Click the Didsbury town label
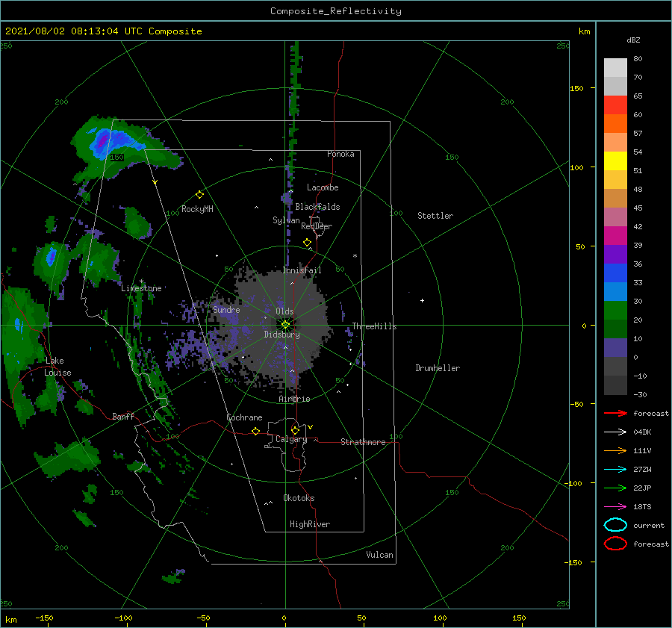This screenshot has width=672, height=628. (281, 335)
